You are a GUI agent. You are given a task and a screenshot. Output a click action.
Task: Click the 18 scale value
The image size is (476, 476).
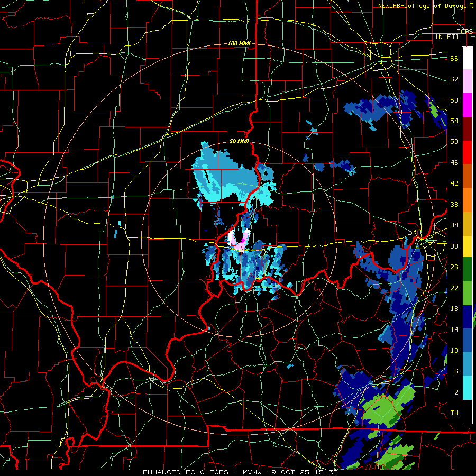click(454, 309)
